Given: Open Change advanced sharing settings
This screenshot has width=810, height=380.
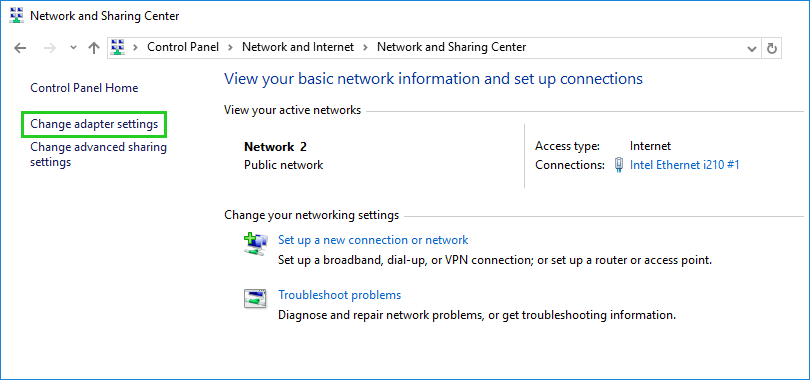Looking at the screenshot, I should tap(99, 154).
